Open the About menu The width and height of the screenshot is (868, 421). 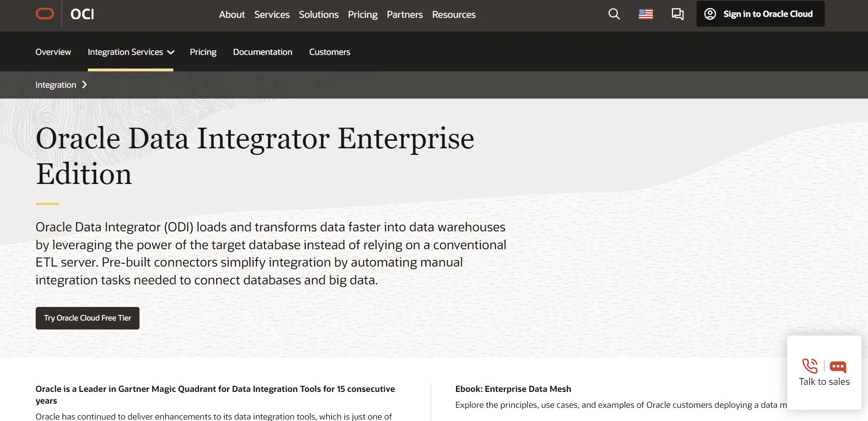(x=232, y=15)
